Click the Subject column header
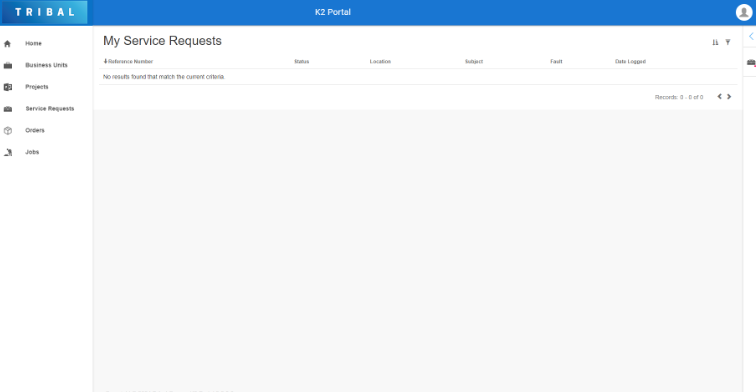Viewport: 756px width, 392px height. [x=473, y=61]
